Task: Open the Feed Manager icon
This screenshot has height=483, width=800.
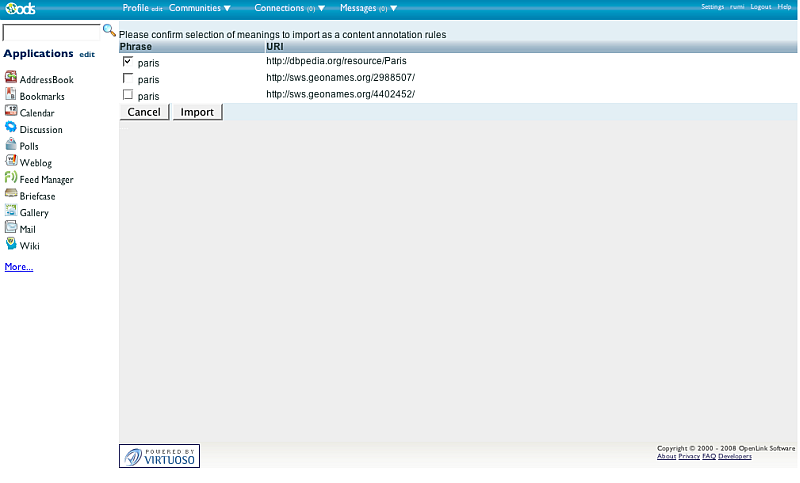Action: (x=11, y=178)
